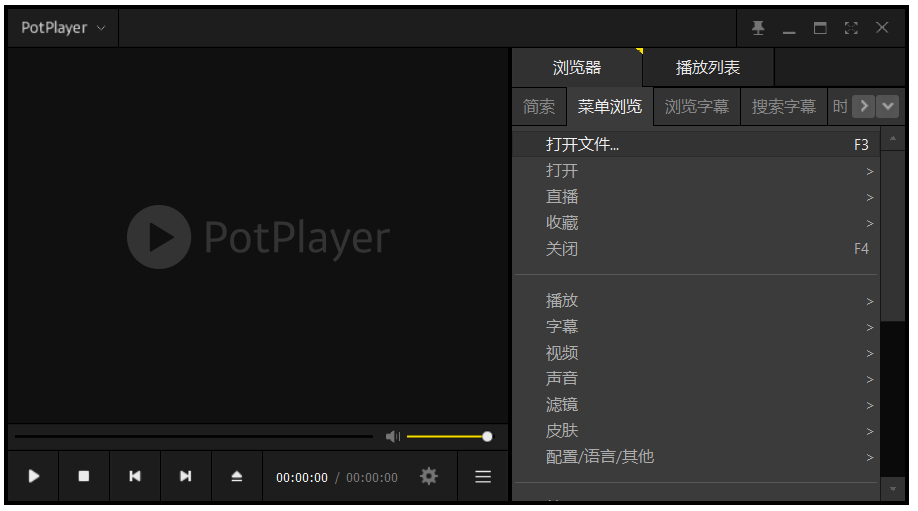Click the scrollbar down arrow
This screenshot has width=918, height=511.
pos(893,489)
